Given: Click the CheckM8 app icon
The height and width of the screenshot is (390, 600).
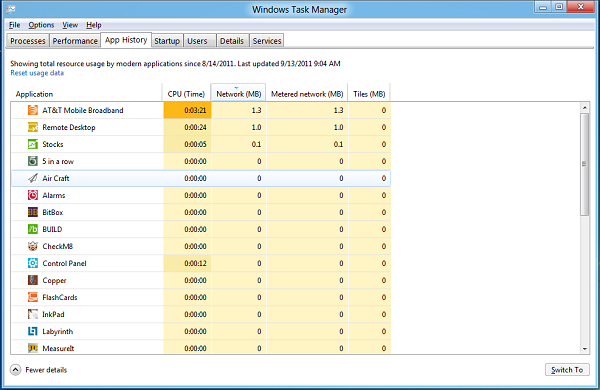Looking at the screenshot, I should 33,246.
